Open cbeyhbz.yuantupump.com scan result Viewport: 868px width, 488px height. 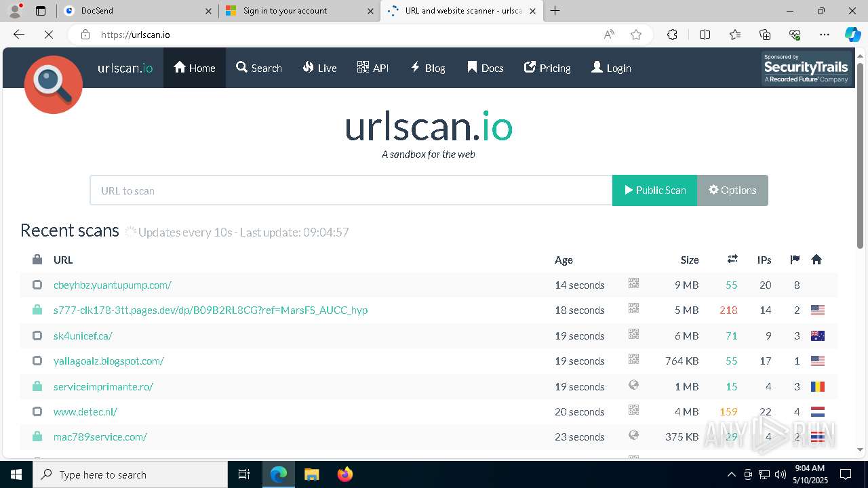(113, 285)
